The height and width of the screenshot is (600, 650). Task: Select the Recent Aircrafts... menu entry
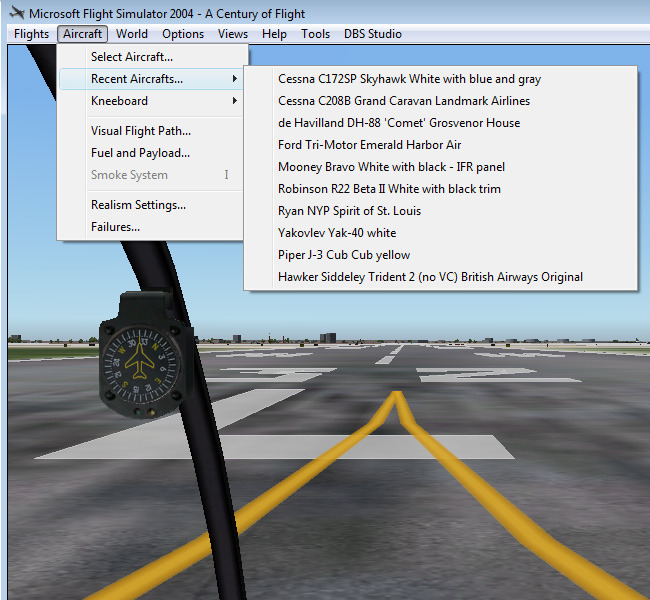point(151,79)
